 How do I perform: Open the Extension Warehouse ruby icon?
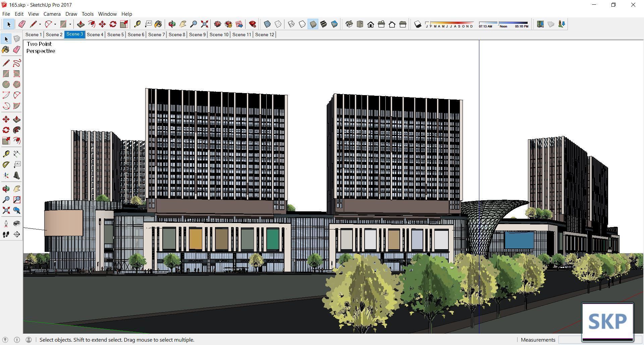tap(253, 24)
